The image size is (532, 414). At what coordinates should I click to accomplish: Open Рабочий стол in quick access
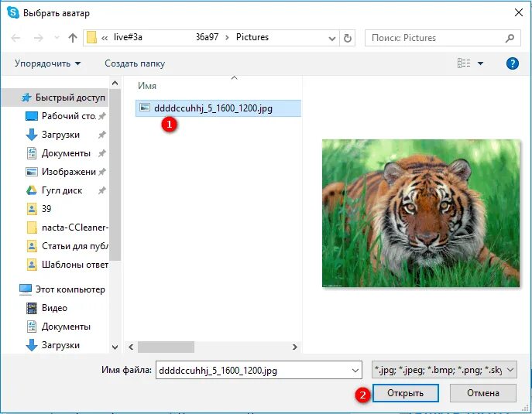tap(68, 116)
